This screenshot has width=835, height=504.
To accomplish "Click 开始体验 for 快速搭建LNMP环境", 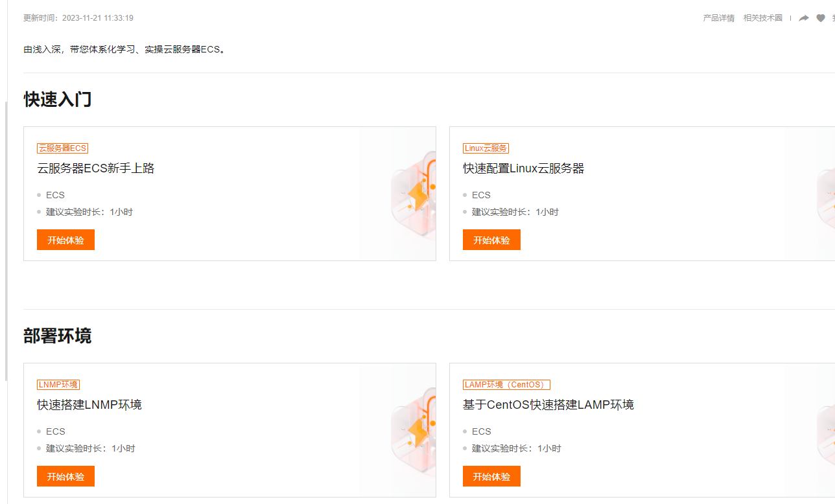I will tap(65, 476).
